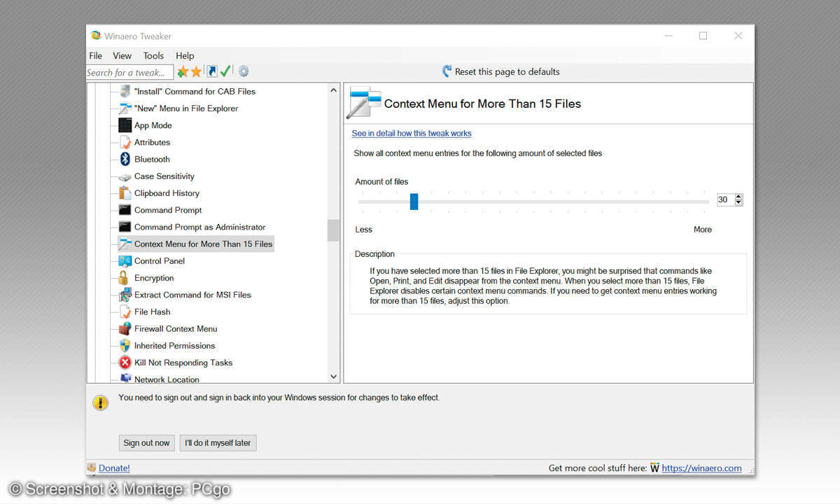Click the Attributes tree item icon
Viewport: 840px width, 504px height.
point(125,142)
